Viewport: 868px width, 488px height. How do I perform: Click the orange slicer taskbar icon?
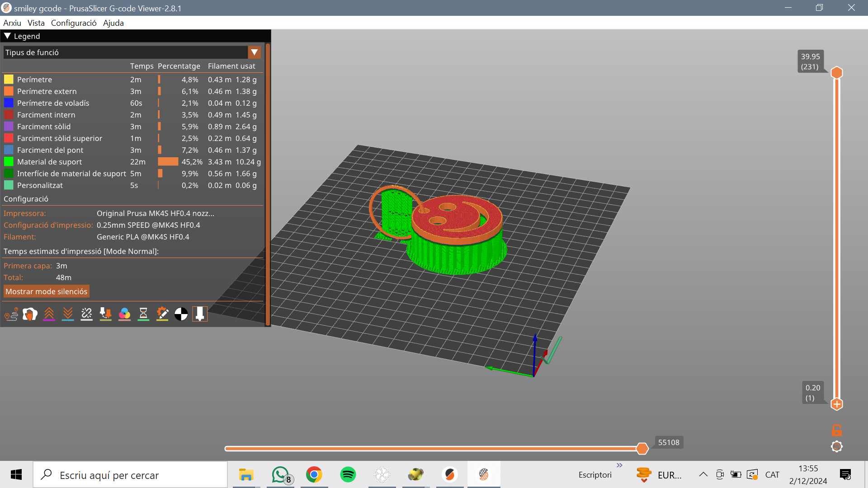(x=450, y=475)
